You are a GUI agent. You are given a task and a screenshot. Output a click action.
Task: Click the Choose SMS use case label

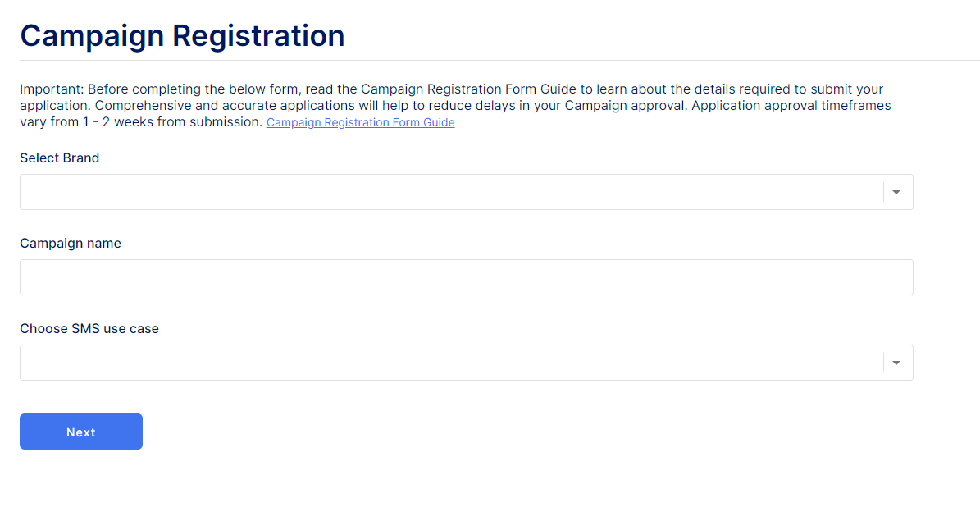point(89,328)
